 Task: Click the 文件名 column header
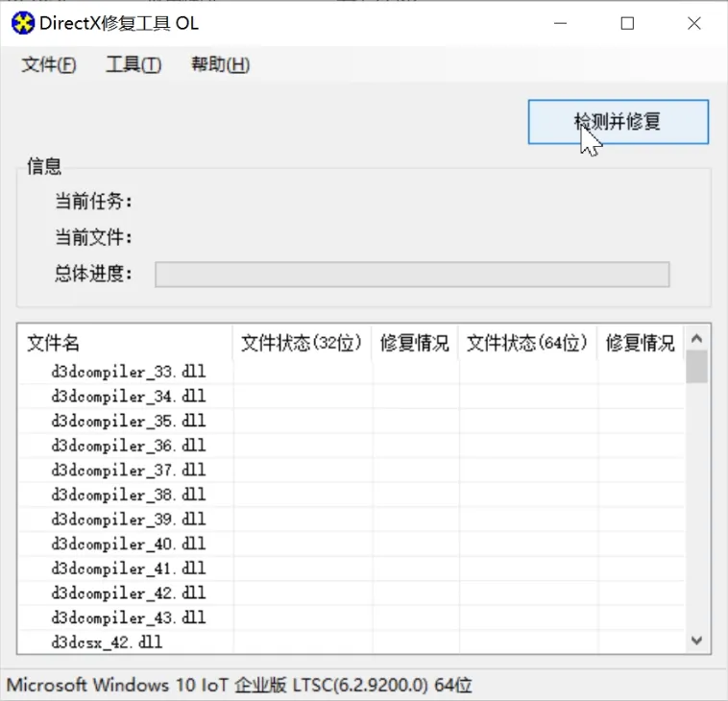pos(125,344)
